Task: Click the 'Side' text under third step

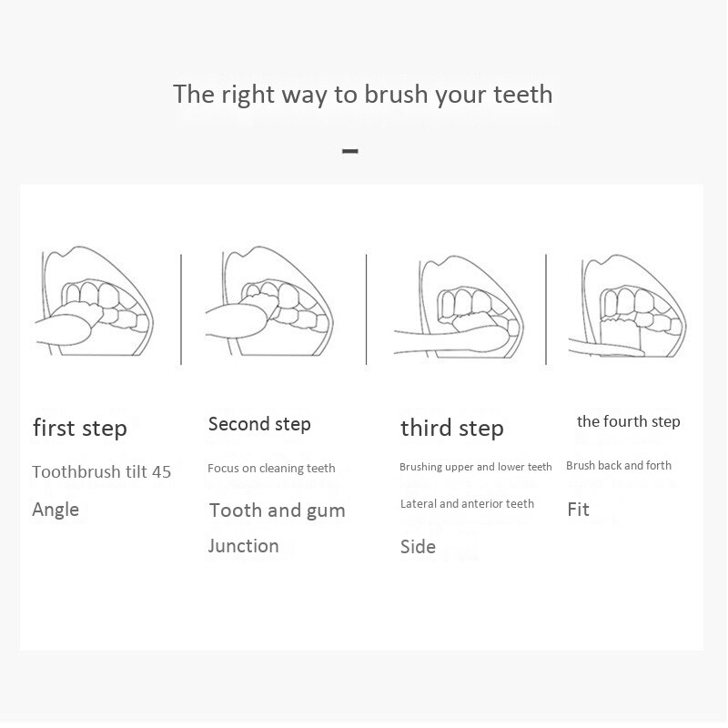Action: coord(418,547)
